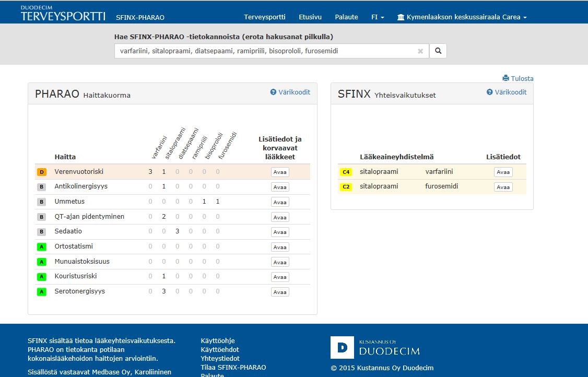The width and height of the screenshot is (588, 377).
Task: Expand Kymenlaakson keskussairaala Carea dropdown
Action: (462, 17)
